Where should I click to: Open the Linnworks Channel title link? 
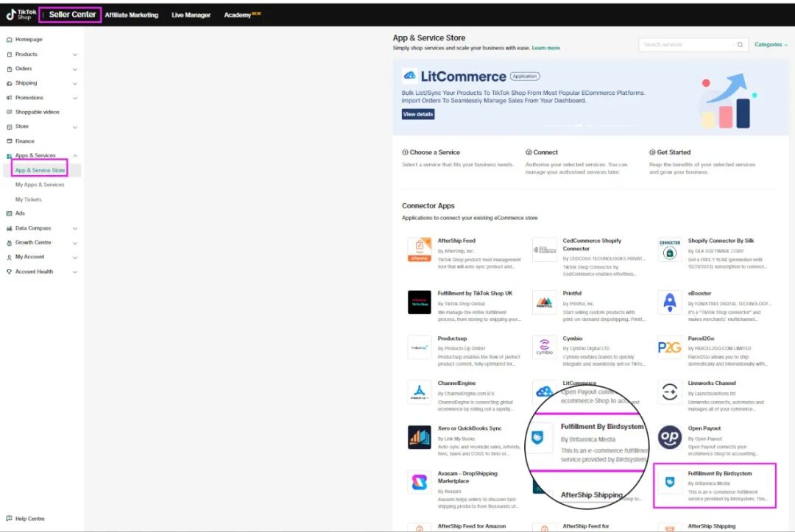tap(711, 383)
